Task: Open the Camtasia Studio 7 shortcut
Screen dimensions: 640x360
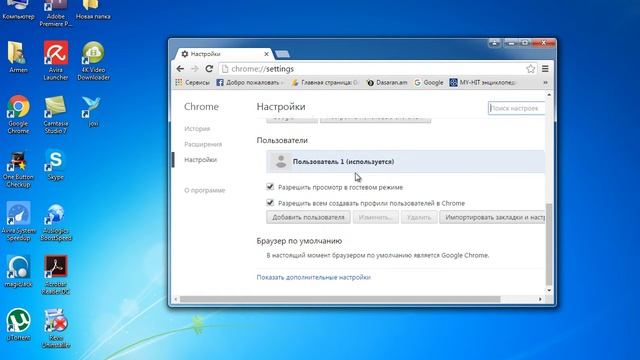Action: (x=56, y=114)
